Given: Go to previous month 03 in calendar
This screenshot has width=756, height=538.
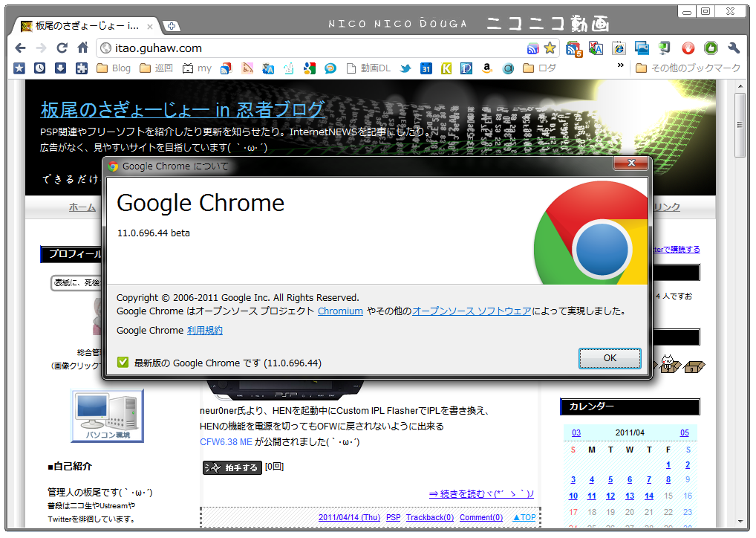Looking at the screenshot, I should coord(576,432).
